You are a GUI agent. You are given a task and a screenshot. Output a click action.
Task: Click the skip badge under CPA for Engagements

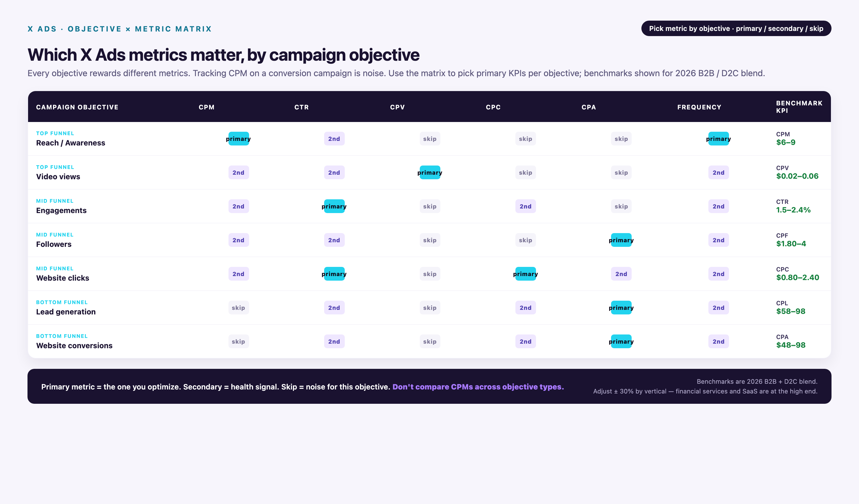[621, 206]
